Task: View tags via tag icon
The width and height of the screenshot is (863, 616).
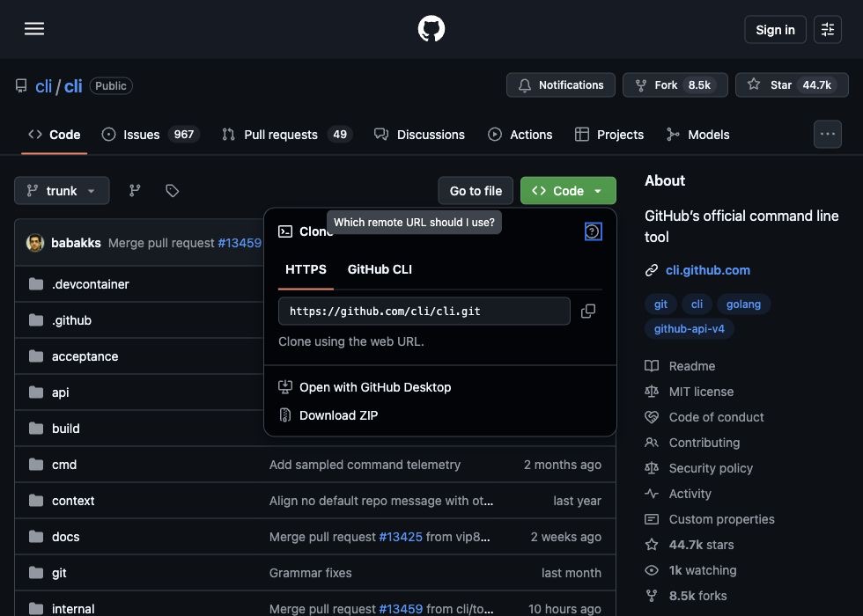Action: tap(173, 191)
